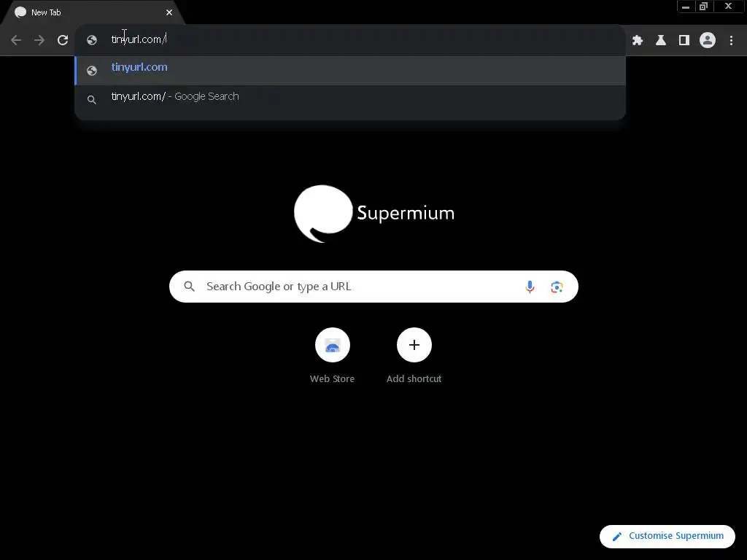Image resolution: width=747 pixels, height=560 pixels.
Task: Select the tinyurl.com URL suggestion
Action: click(350, 71)
